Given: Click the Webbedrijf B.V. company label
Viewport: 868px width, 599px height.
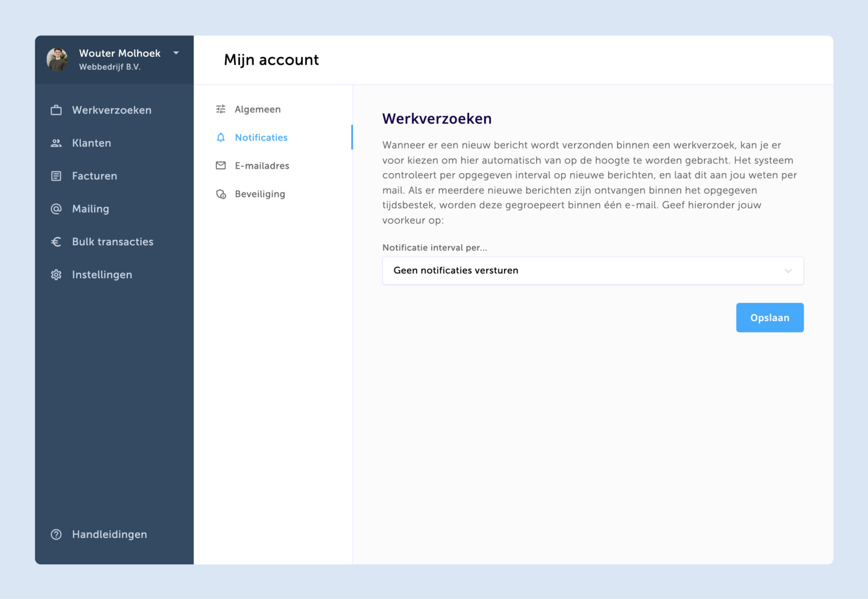Looking at the screenshot, I should 109,67.
